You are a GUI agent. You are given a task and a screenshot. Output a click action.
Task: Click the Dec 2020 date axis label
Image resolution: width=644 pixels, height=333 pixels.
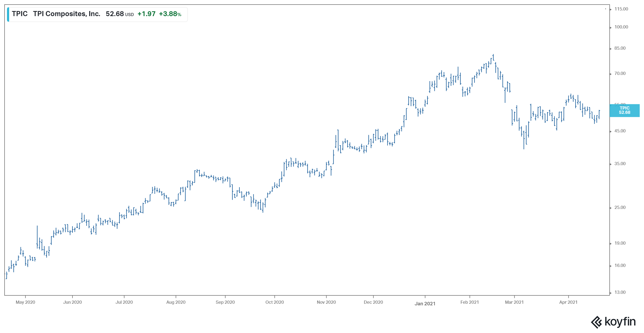pos(373,302)
